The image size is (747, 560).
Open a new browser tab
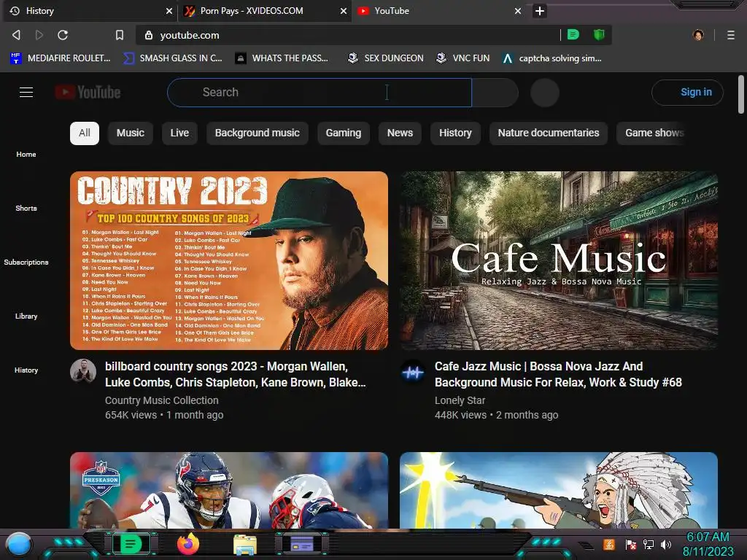click(x=539, y=11)
